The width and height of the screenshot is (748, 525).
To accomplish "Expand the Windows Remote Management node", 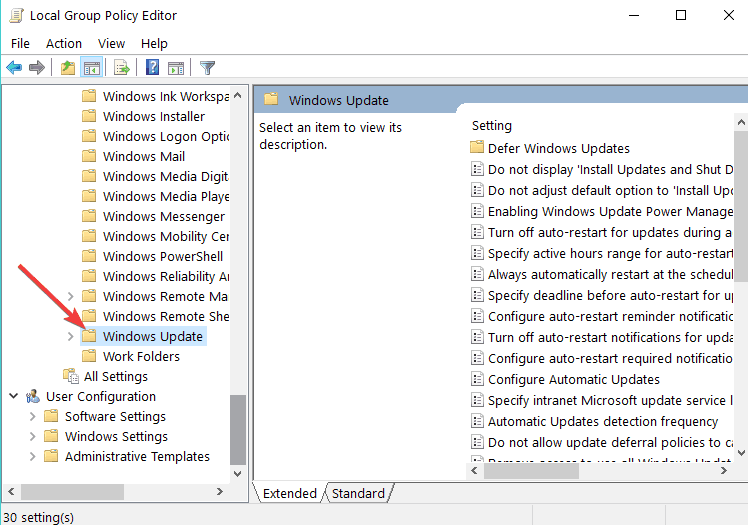I will (70, 296).
